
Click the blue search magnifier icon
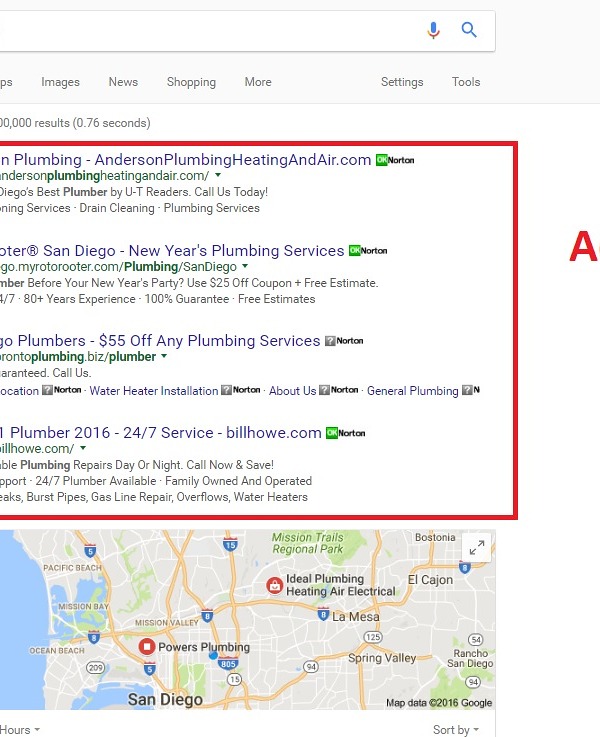point(469,30)
